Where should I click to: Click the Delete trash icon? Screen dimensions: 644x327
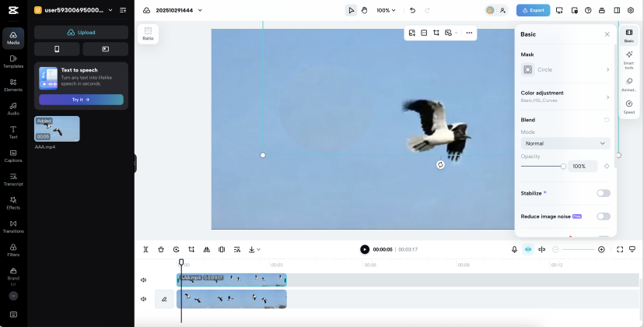tap(161, 249)
